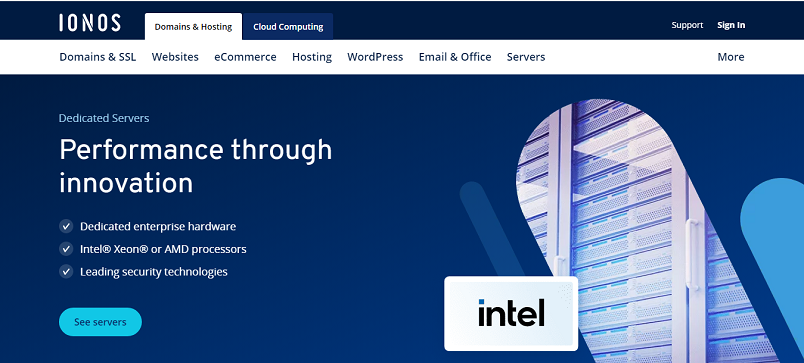Viewport: 804px width, 363px height.
Task: Click the Performance through innovation headline
Action: point(195,166)
